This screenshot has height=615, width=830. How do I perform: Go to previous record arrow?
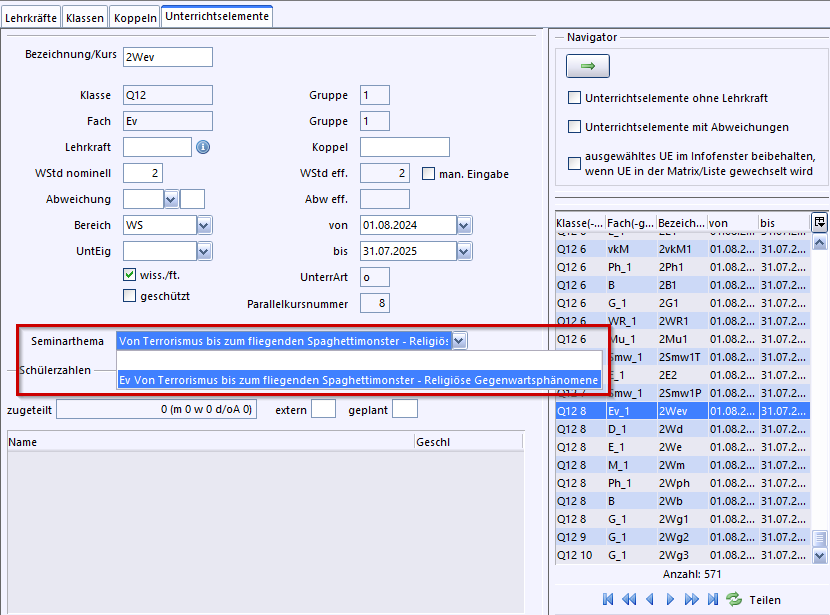(x=650, y=599)
